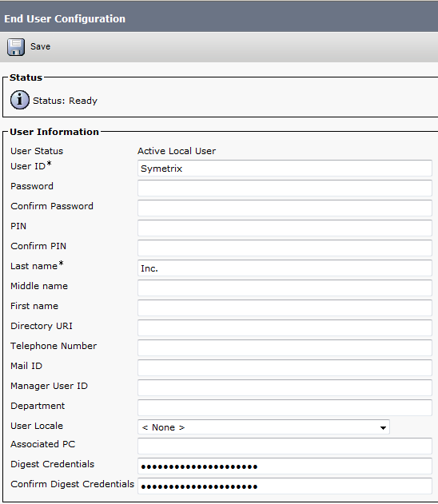Screen dimensions: 438x504
Task: Click the Directory URI field
Action: click(285, 327)
